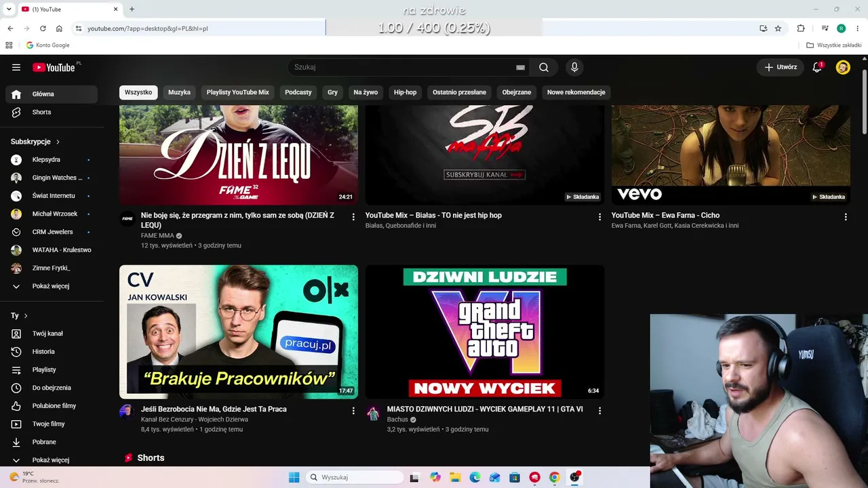The height and width of the screenshot is (488, 868).
Task: Filter the feed by Muzyka
Action: [179, 92]
